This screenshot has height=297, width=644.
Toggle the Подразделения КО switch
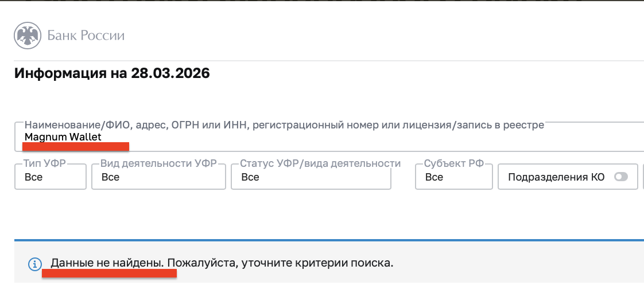620,177
